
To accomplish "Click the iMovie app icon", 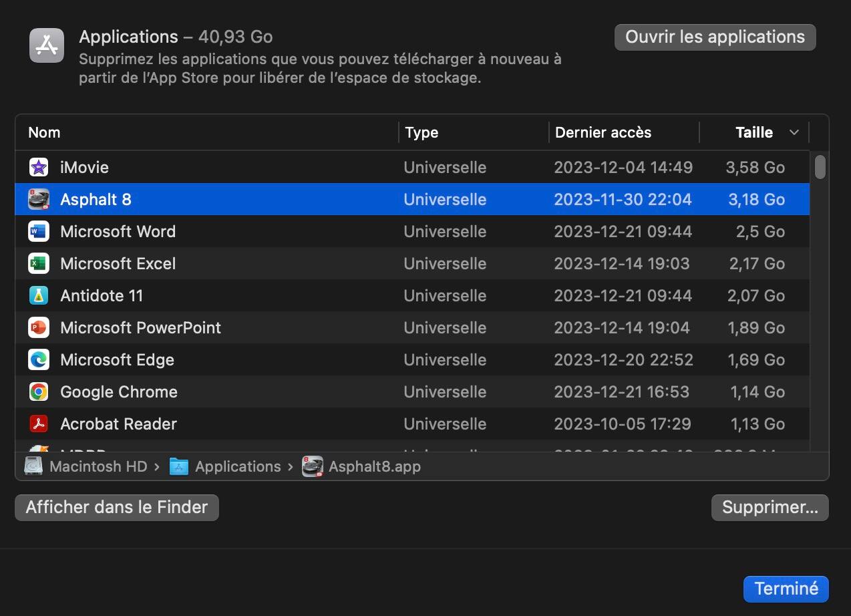I will pyautogui.click(x=39, y=167).
